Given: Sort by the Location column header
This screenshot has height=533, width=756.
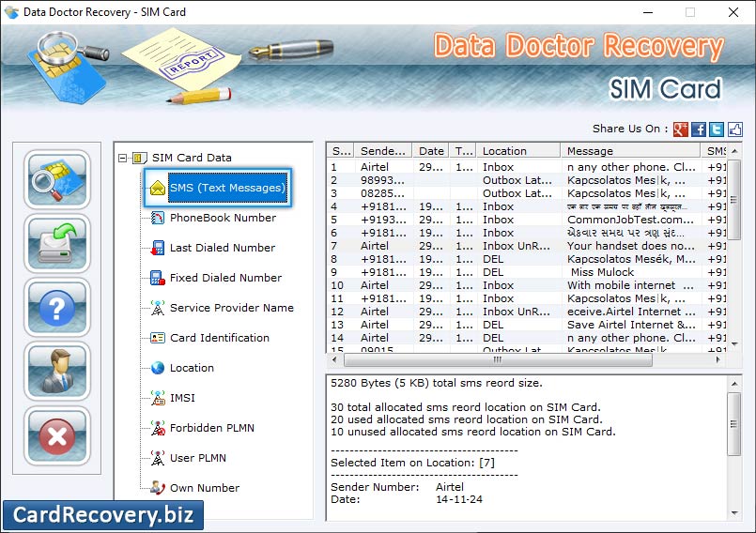Looking at the screenshot, I should coord(518,151).
